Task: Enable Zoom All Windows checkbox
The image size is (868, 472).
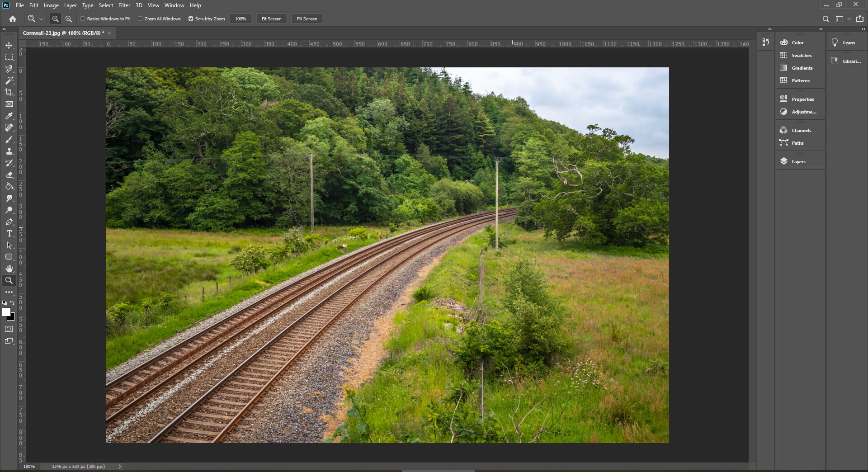Action: (x=140, y=19)
